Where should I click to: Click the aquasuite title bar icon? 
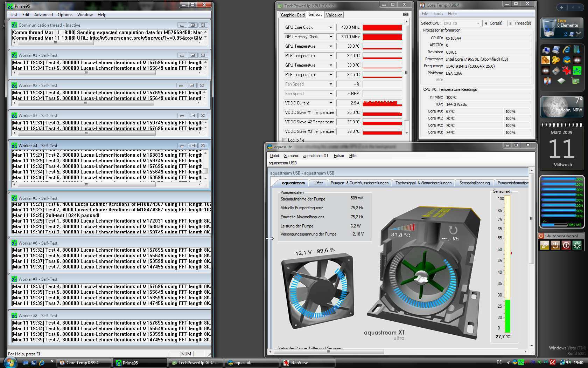[269, 147]
